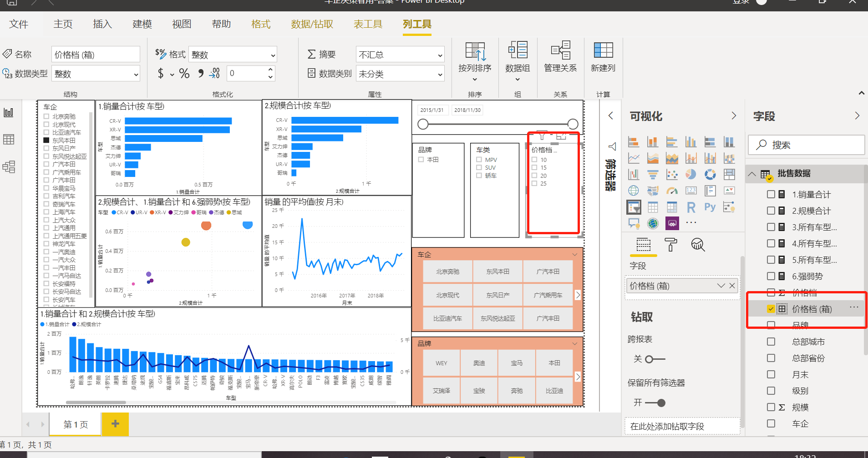Check the 1.销量合计 field checkbox
This screenshot has width=868, height=458.
[771, 194]
